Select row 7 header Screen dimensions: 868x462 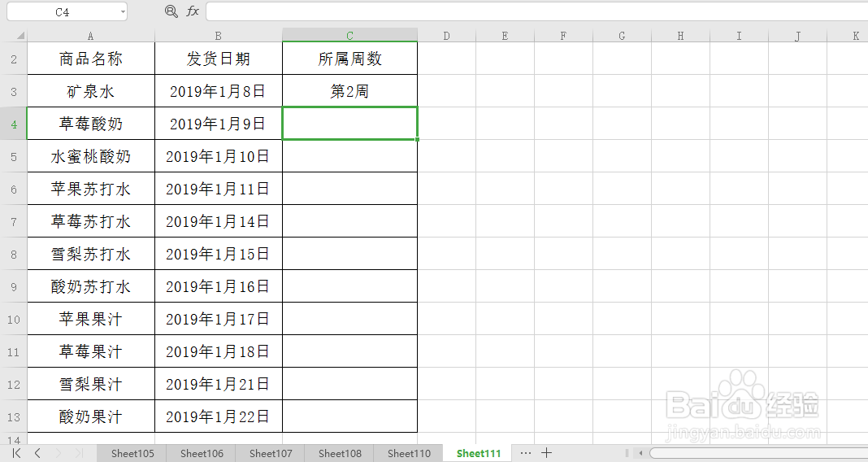pyautogui.click(x=13, y=221)
